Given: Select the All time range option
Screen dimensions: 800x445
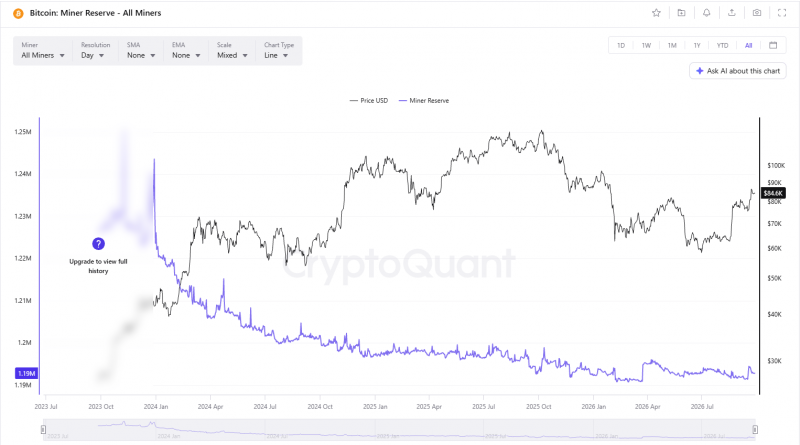Looking at the screenshot, I should click(x=748, y=45).
